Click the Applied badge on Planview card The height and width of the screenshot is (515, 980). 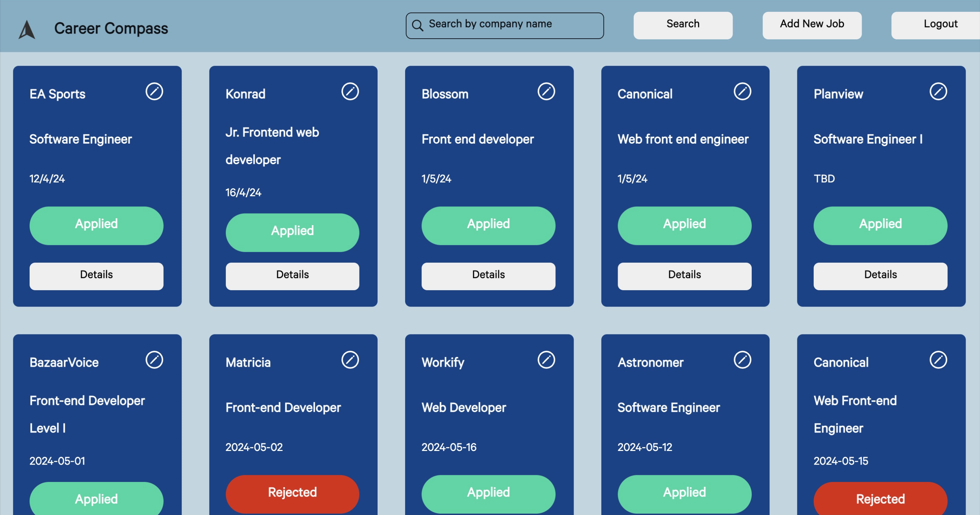click(x=880, y=225)
